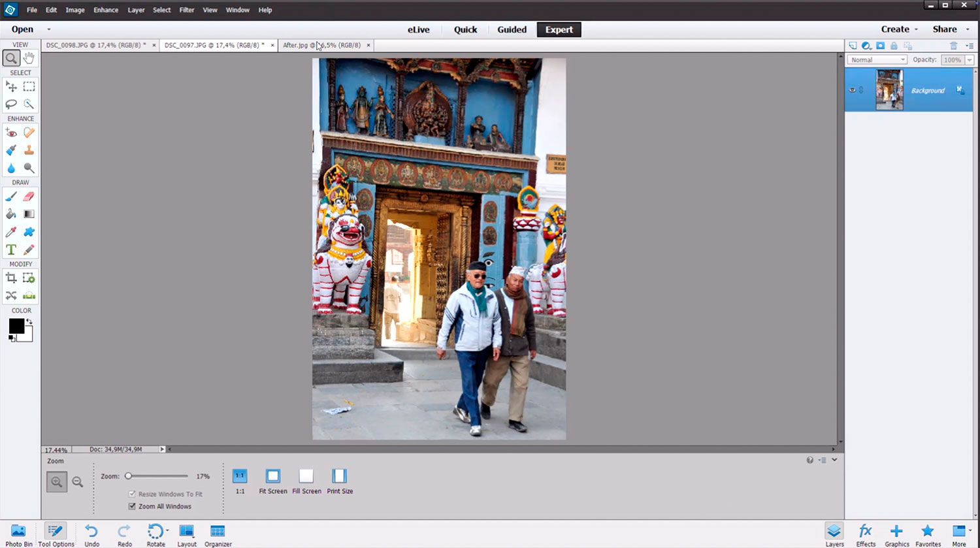980x548 pixels.
Task: Click the Zoom Out magnifier button
Action: (x=78, y=482)
